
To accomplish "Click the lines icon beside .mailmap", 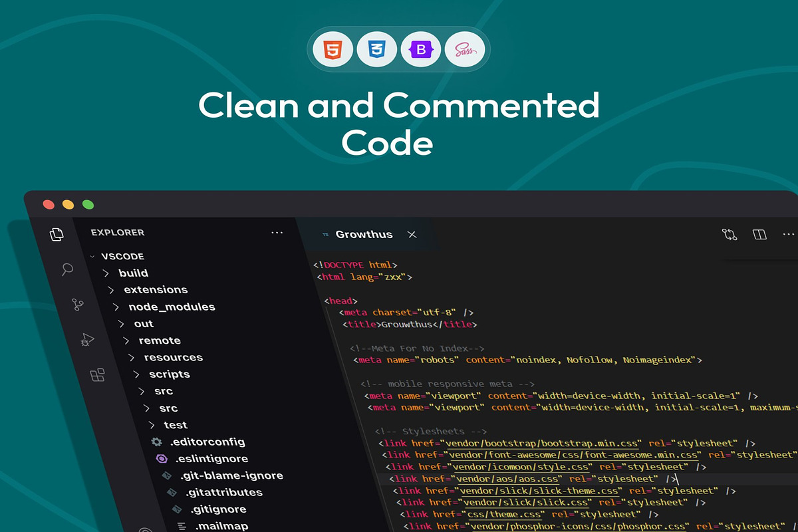I will [x=182, y=526].
